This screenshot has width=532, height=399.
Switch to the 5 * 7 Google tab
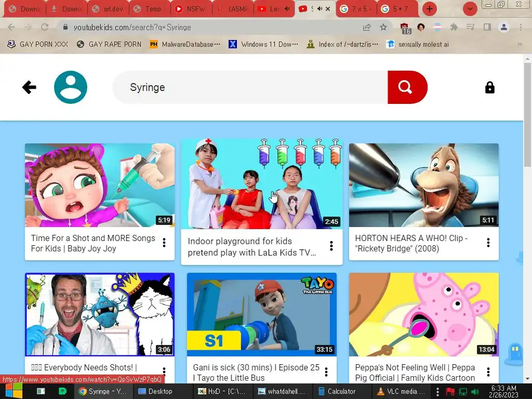pos(397,9)
